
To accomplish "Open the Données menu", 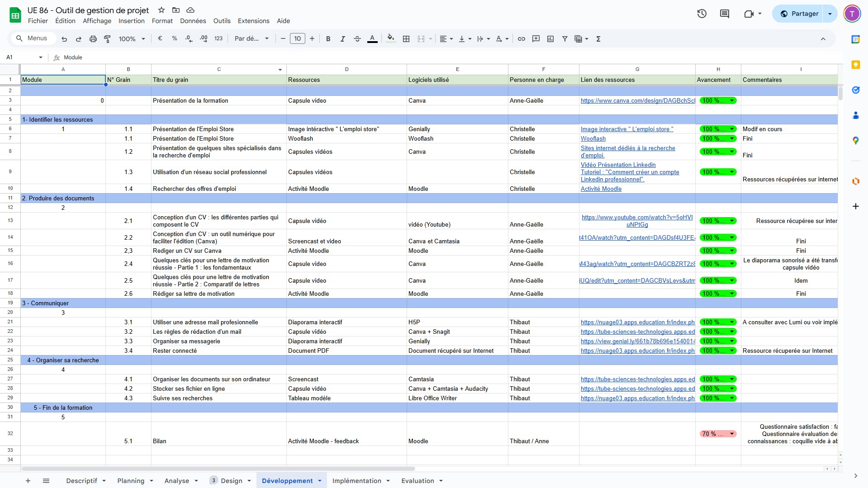I will point(193,21).
